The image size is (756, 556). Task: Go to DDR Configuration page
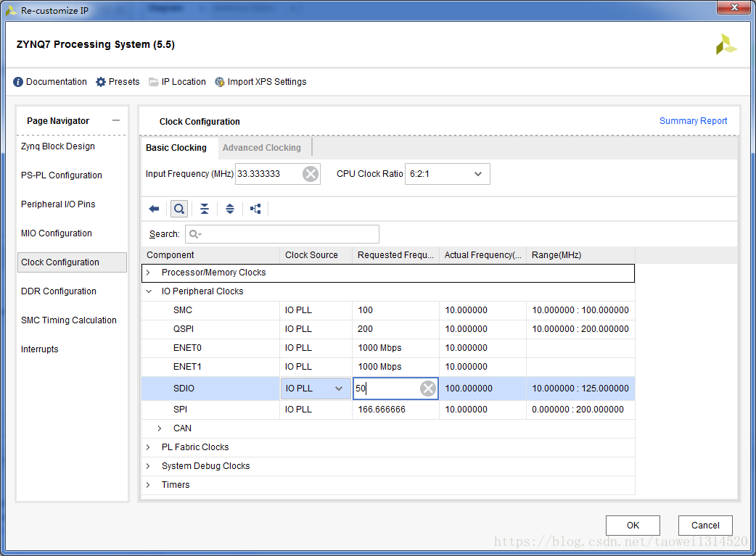58,291
